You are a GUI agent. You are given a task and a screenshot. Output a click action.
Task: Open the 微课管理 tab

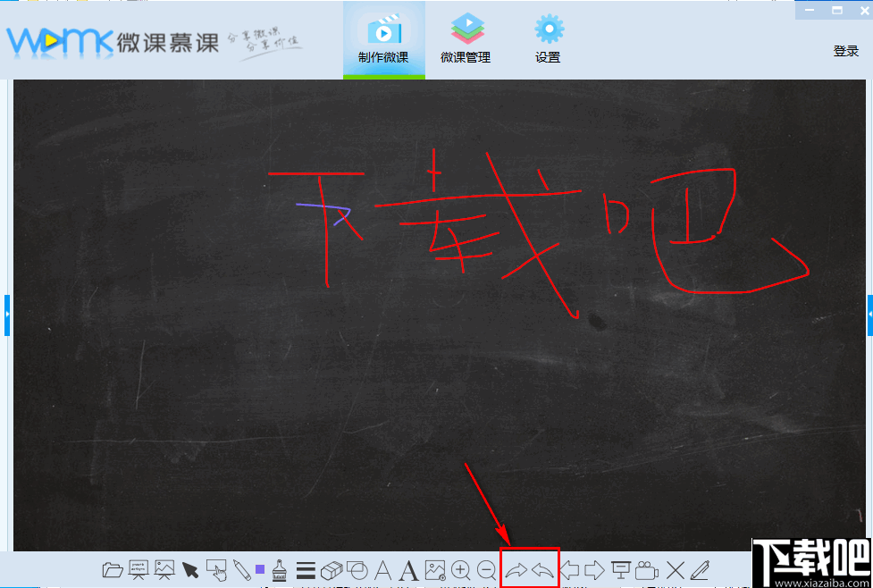click(x=466, y=39)
